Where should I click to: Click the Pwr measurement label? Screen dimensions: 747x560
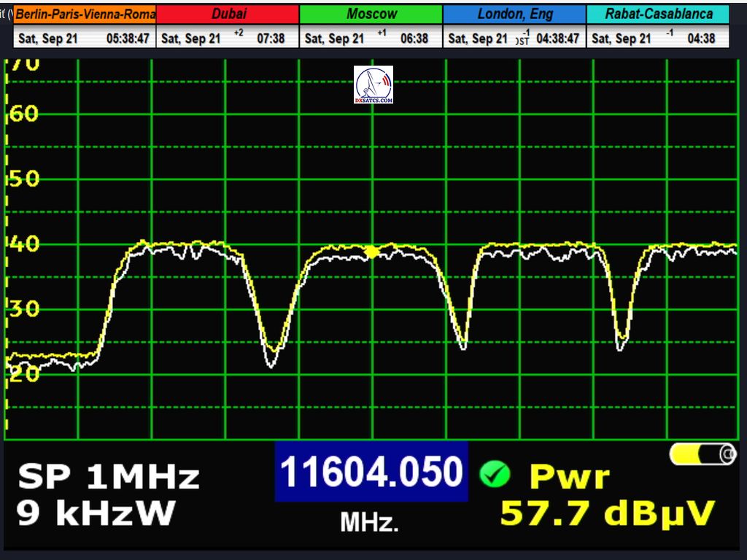point(569,477)
